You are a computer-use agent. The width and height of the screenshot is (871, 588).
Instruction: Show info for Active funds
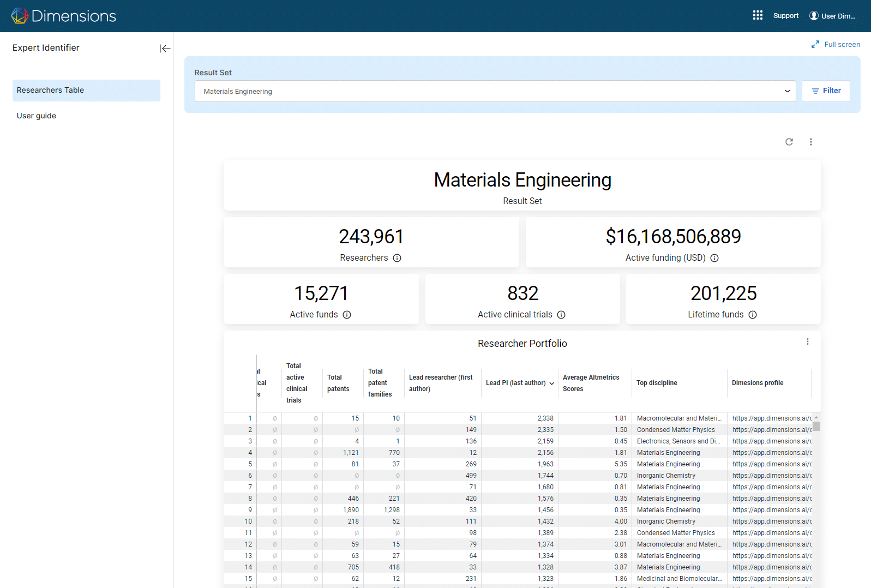347,315
